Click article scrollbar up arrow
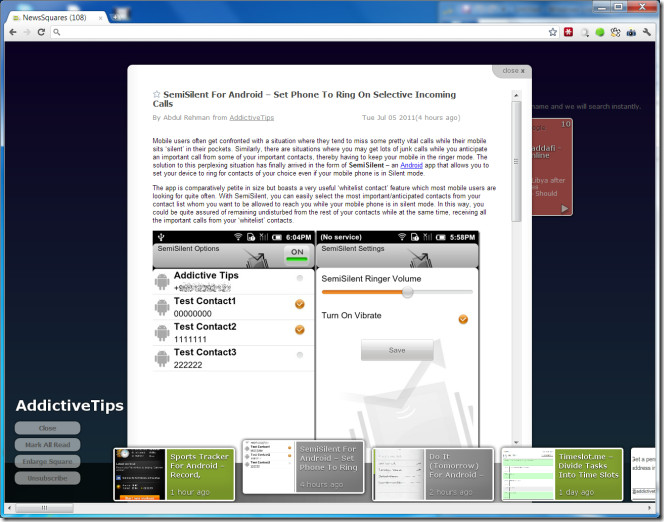This screenshot has width=664, height=522. [516, 95]
